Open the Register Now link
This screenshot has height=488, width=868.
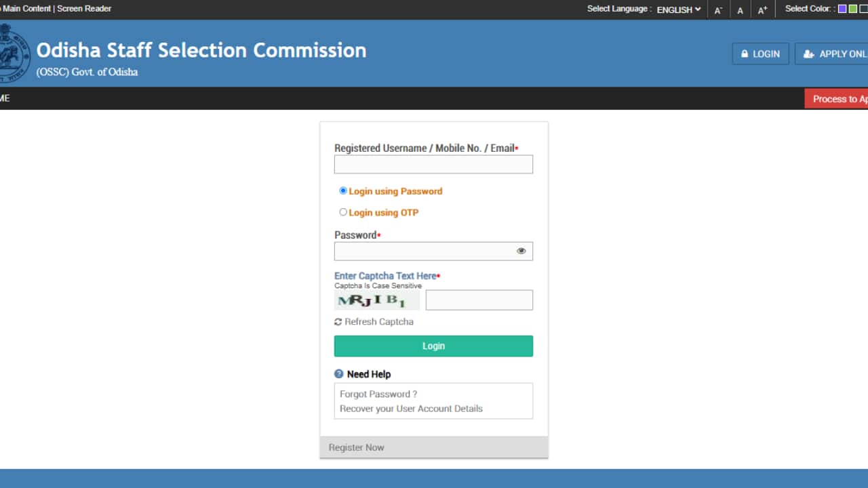coord(357,447)
